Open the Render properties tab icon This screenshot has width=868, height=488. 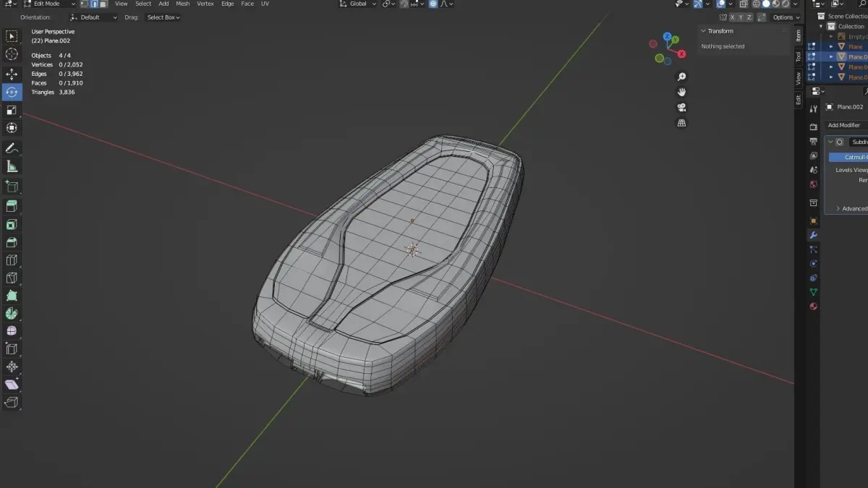click(x=814, y=127)
